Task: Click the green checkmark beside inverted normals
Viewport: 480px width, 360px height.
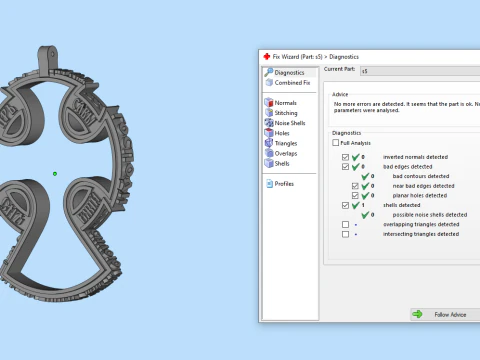Action: pos(356,157)
